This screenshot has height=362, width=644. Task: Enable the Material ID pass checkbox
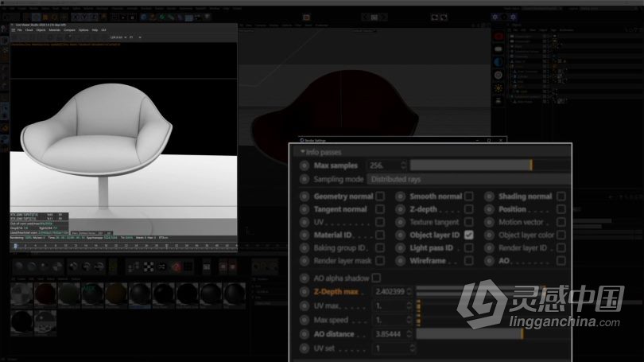[x=380, y=235]
